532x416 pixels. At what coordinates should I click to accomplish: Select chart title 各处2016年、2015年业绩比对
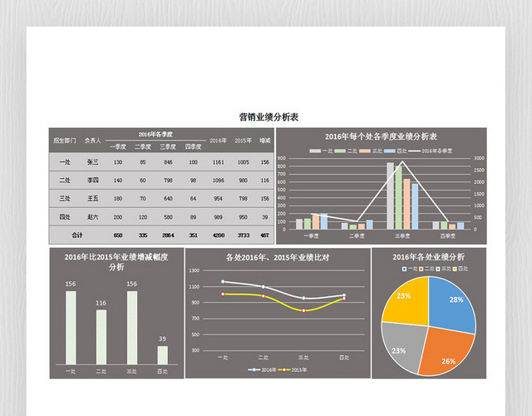click(x=278, y=257)
